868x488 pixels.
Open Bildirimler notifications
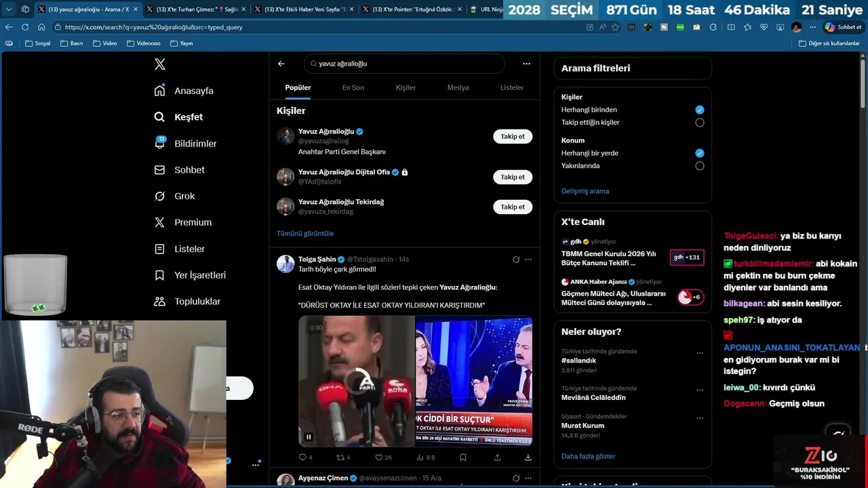[185, 144]
